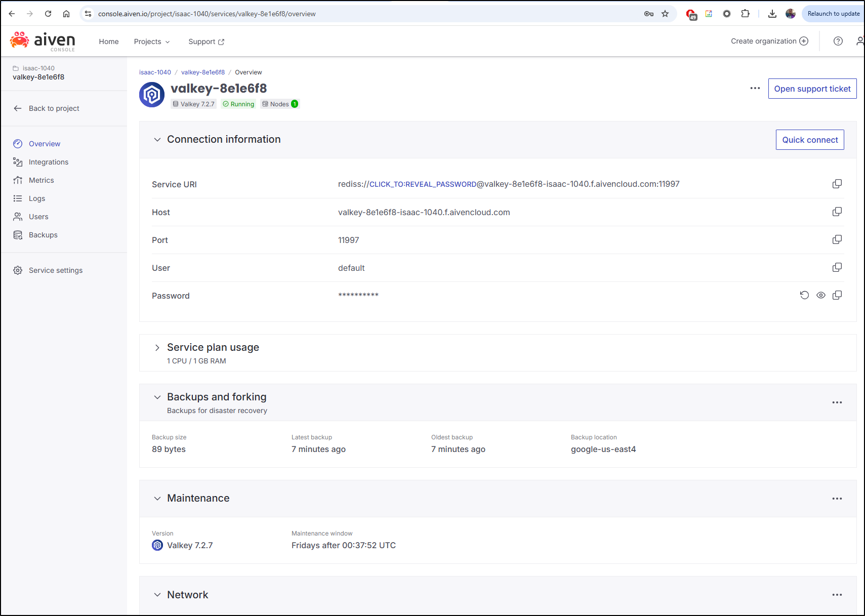Screen dimensions: 865x616
Task: Click Home in top navigation
Action: coord(109,42)
